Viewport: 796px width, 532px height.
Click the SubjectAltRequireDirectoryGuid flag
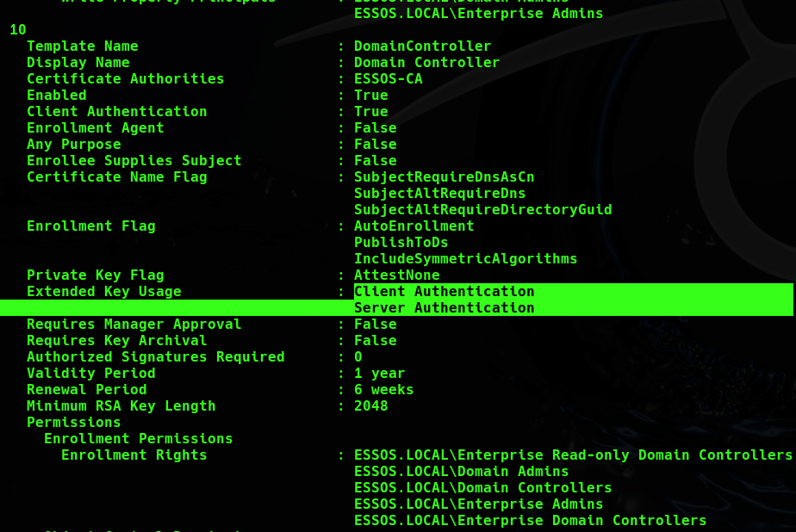482,210
